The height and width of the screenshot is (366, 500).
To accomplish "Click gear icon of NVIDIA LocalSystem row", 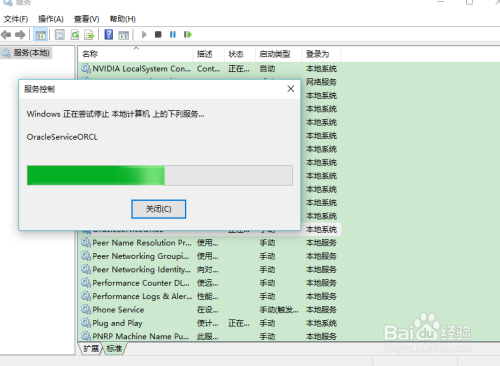I will [x=86, y=68].
